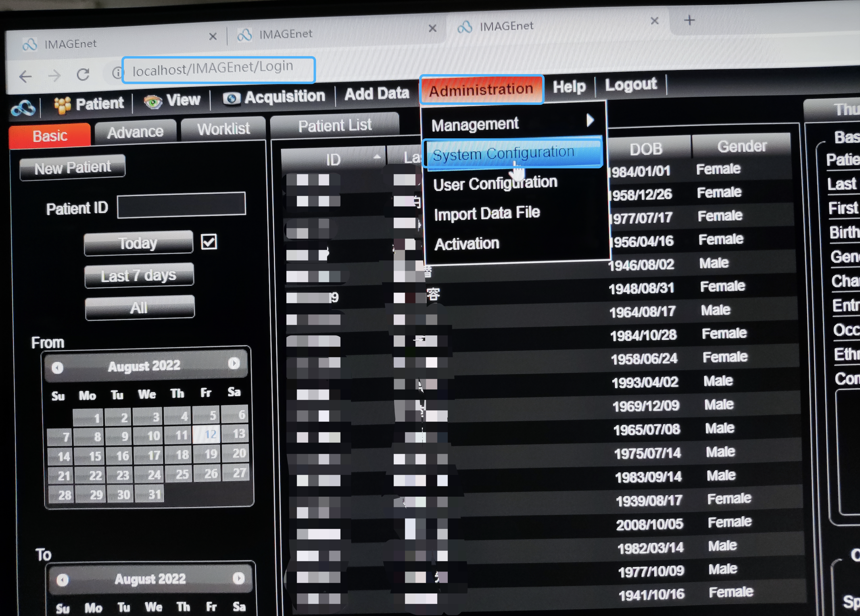Toggle the checkbox beside Today
860x616 pixels.
point(209,242)
